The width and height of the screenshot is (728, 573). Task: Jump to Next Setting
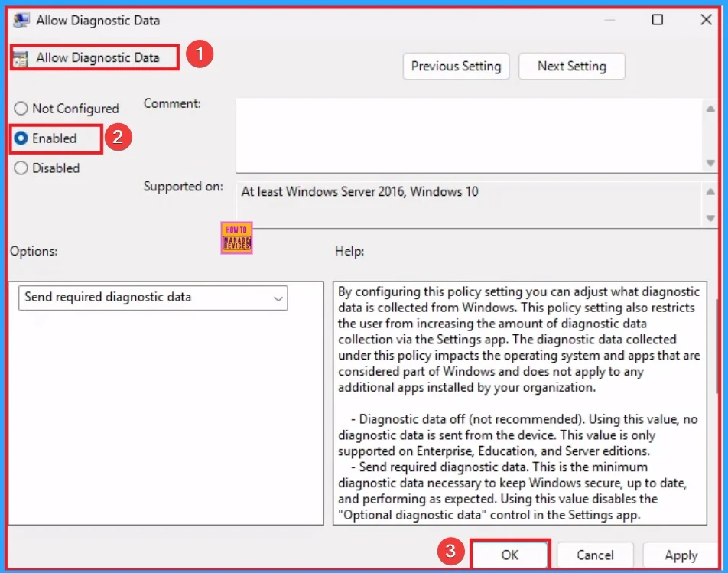point(571,67)
